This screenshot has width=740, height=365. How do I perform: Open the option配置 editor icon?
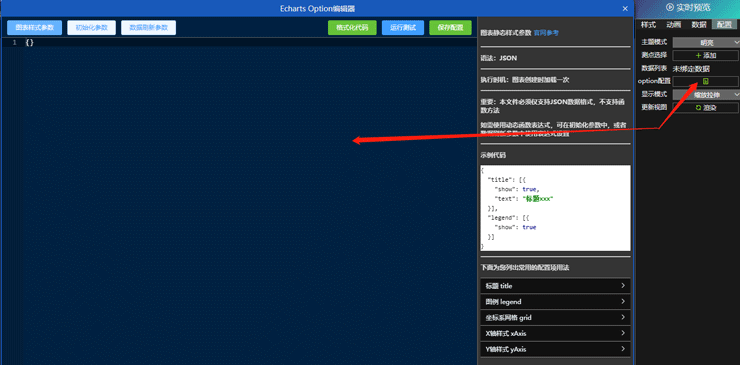click(706, 81)
